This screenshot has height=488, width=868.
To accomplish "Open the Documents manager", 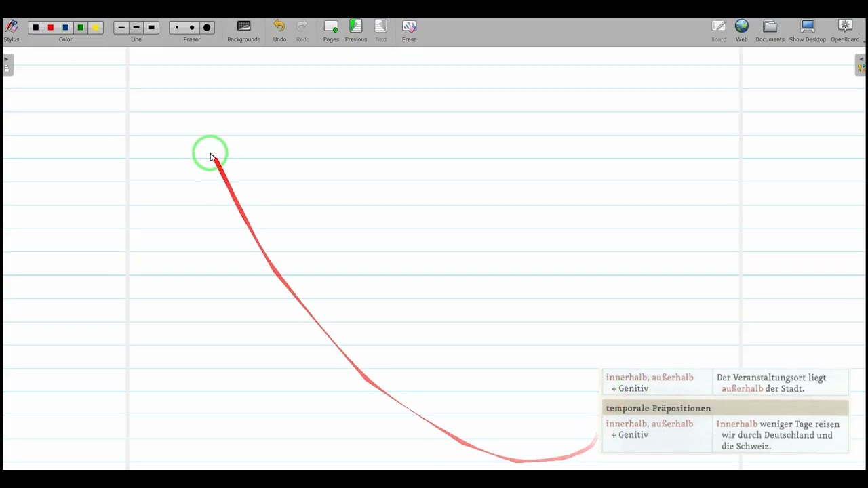I will (770, 31).
